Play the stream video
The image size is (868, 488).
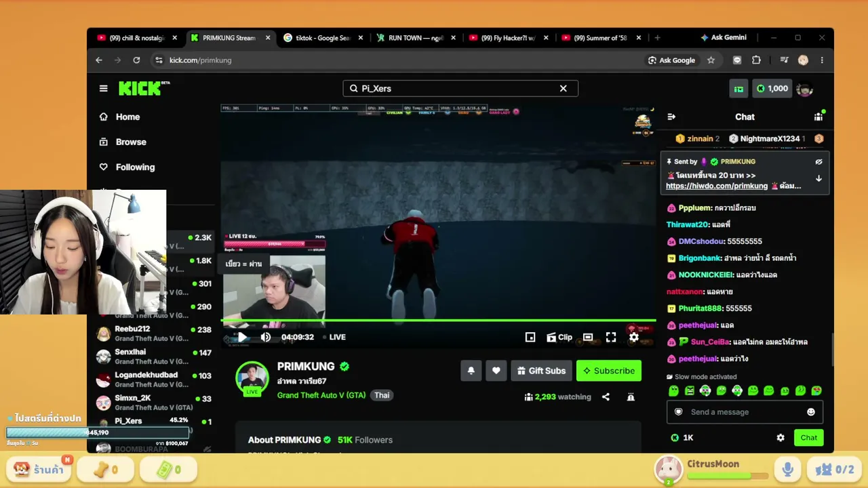pos(242,337)
